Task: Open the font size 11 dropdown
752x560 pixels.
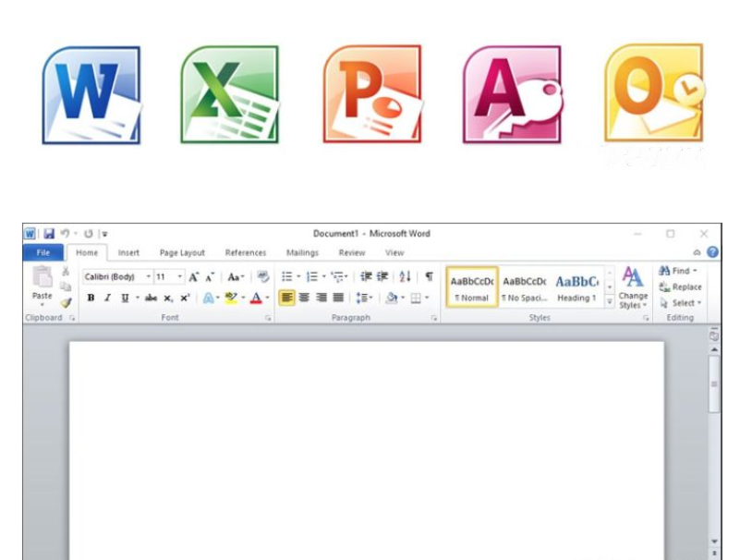Action: [180, 276]
